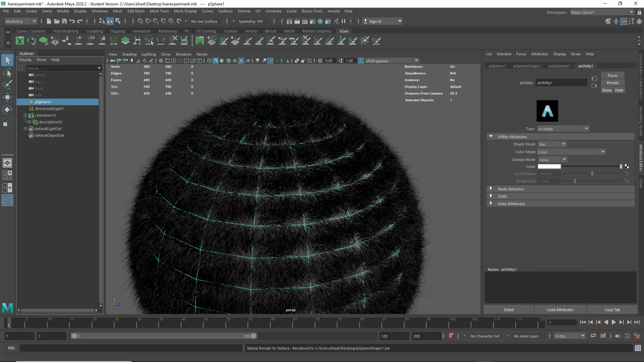644x362 pixels.
Task: Open the Mesh Tools menu
Action: 159,11
